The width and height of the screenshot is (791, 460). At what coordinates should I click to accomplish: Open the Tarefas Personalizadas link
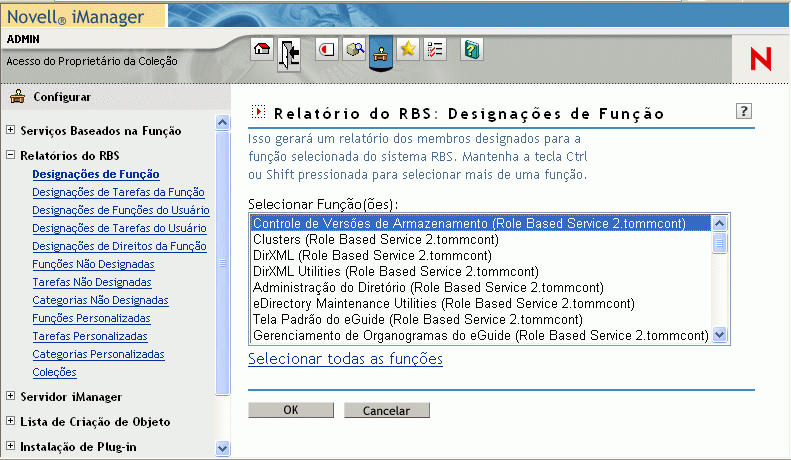[x=90, y=336]
